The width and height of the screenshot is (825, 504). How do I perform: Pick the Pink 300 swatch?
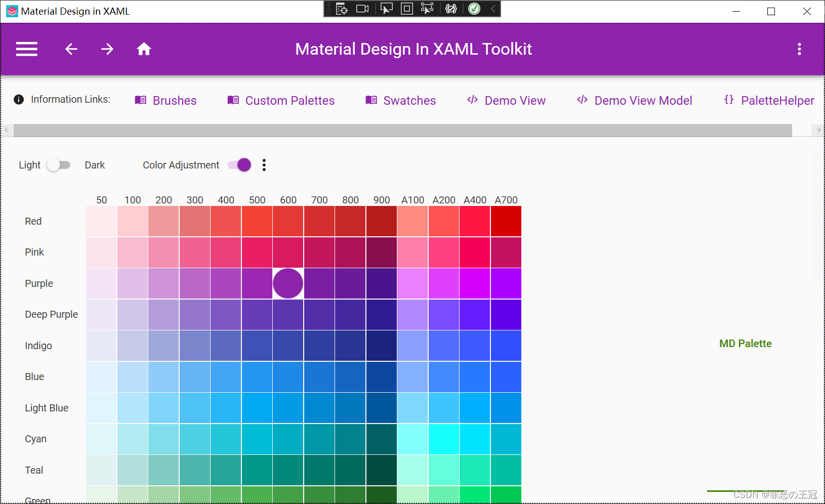click(x=195, y=253)
